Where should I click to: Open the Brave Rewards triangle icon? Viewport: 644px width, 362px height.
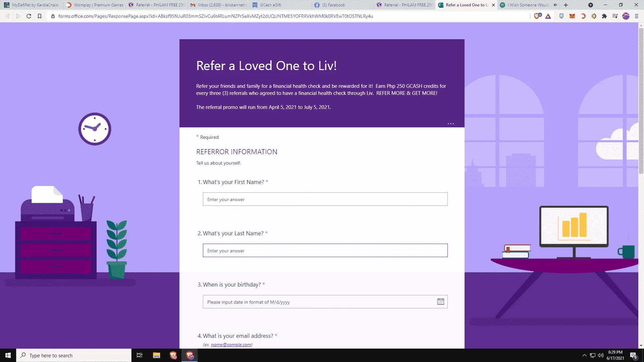point(548,16)
